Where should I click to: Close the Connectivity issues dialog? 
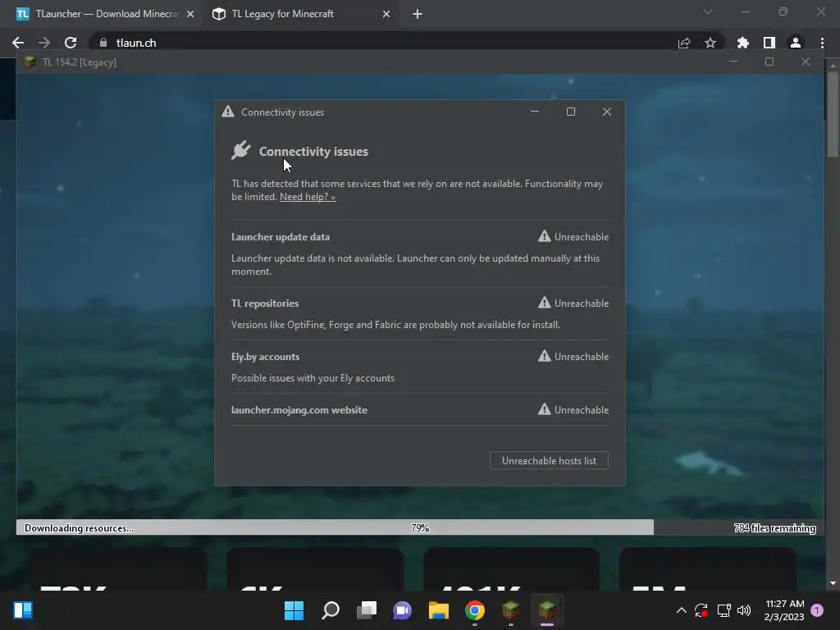[606, 112]
